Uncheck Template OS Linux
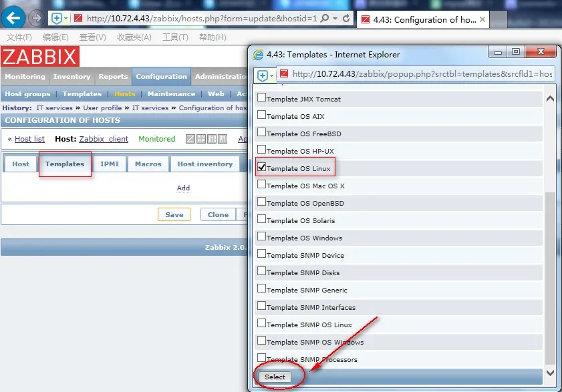 (x=262, y=167)
